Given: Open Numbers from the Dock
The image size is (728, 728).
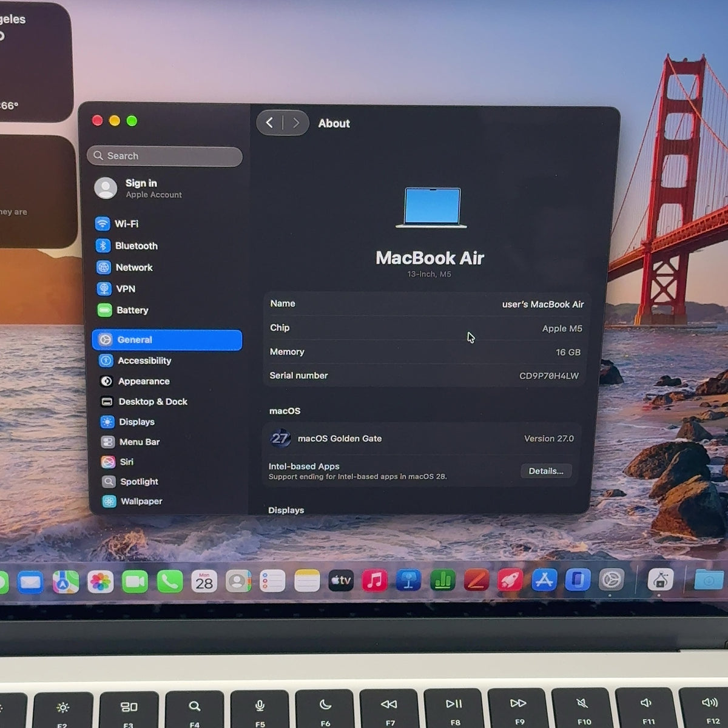Looking at the screenshot, I should (443, 581).
